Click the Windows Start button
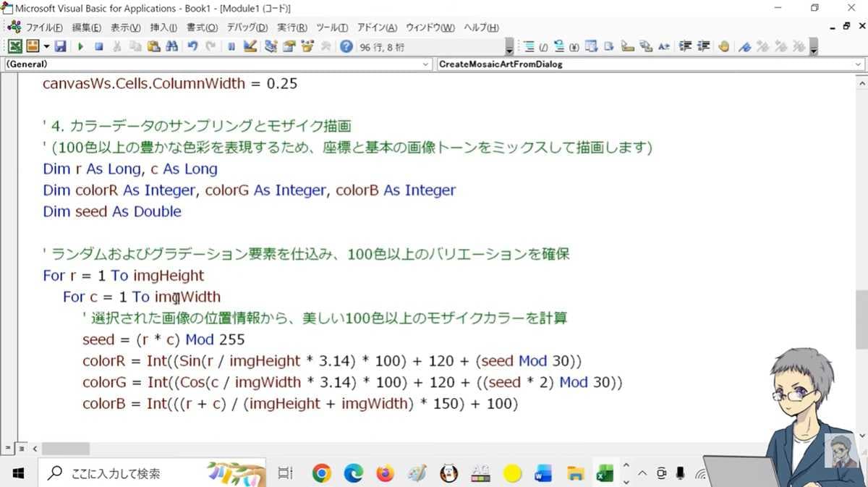The width and height of the screenshot is (868, 487). (x=18, y=473)
